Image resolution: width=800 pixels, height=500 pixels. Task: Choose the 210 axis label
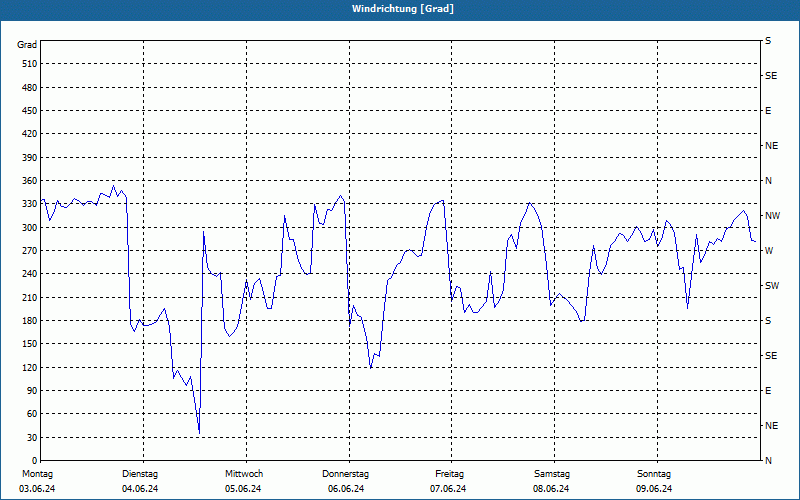coord(30,297)
